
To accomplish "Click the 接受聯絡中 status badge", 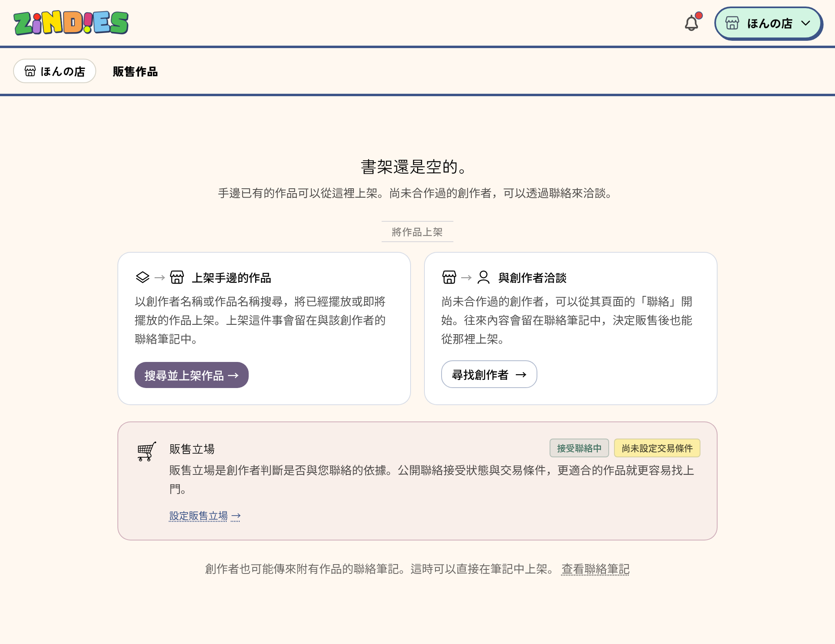I will coord(579,448).
